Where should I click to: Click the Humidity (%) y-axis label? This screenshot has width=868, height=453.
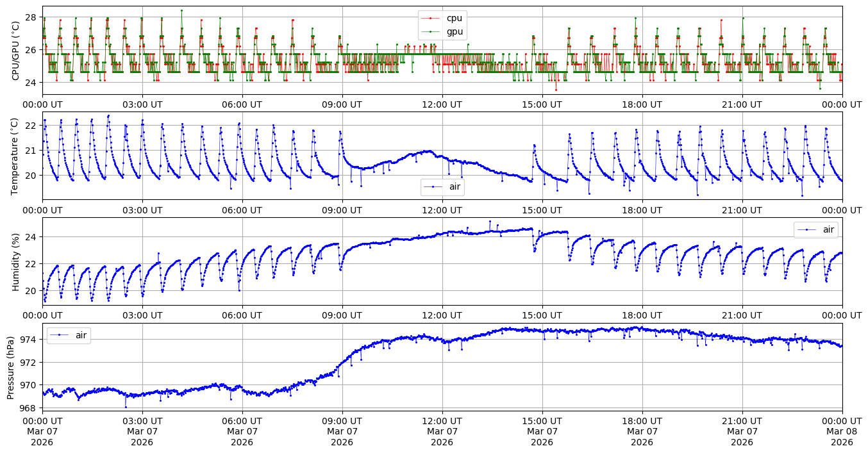pos(16,261)
